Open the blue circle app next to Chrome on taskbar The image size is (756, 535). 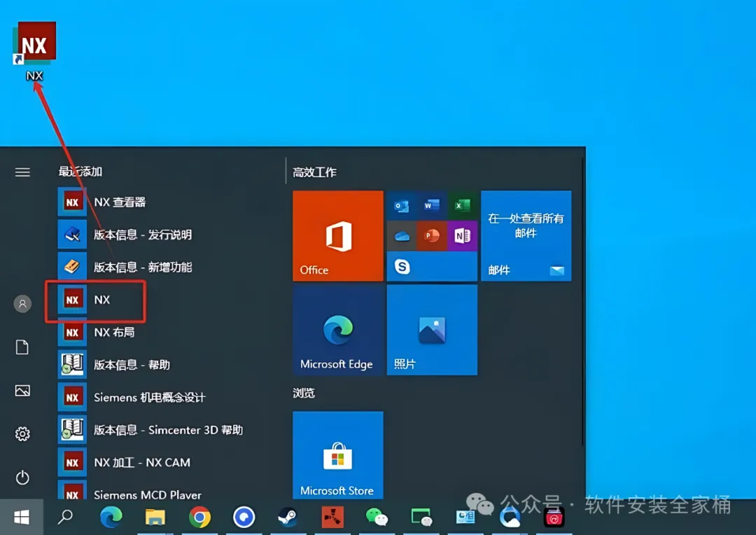coord(244,517)
